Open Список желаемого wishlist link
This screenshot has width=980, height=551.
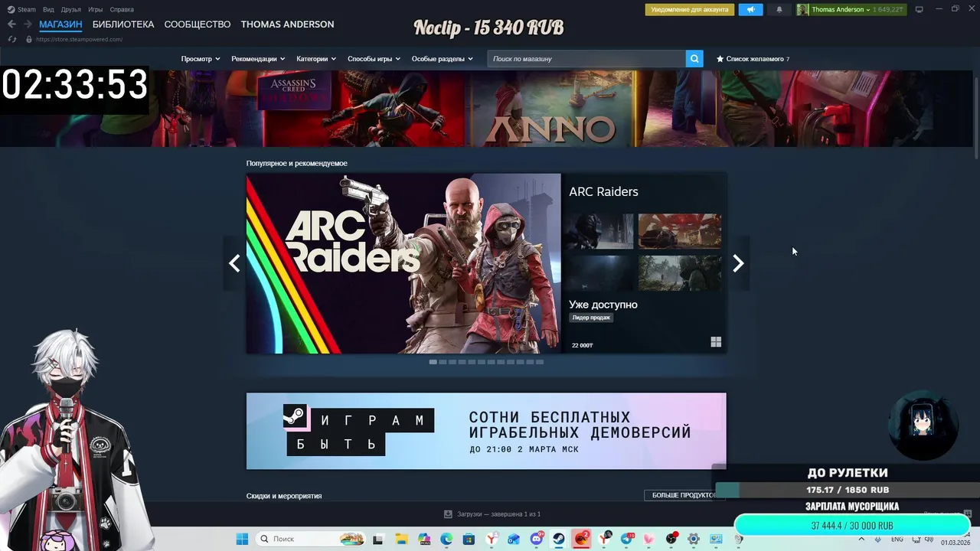(x=755, y=59)
